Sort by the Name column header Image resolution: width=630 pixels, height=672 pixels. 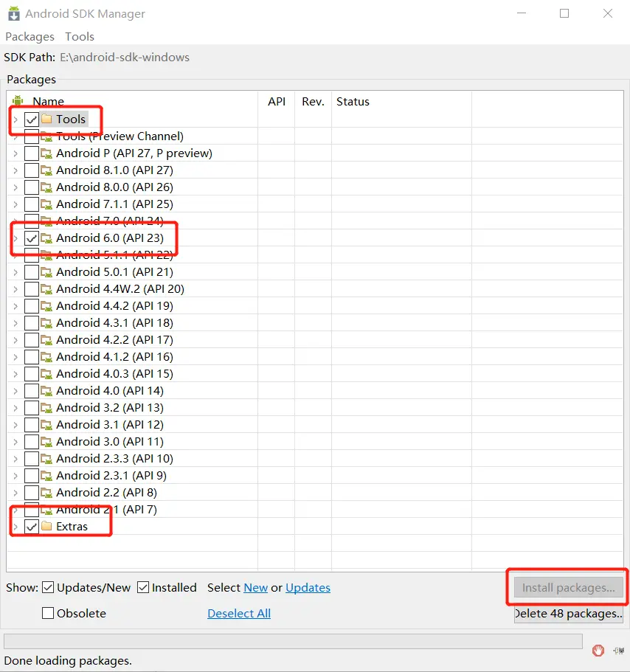click(48, 102)
